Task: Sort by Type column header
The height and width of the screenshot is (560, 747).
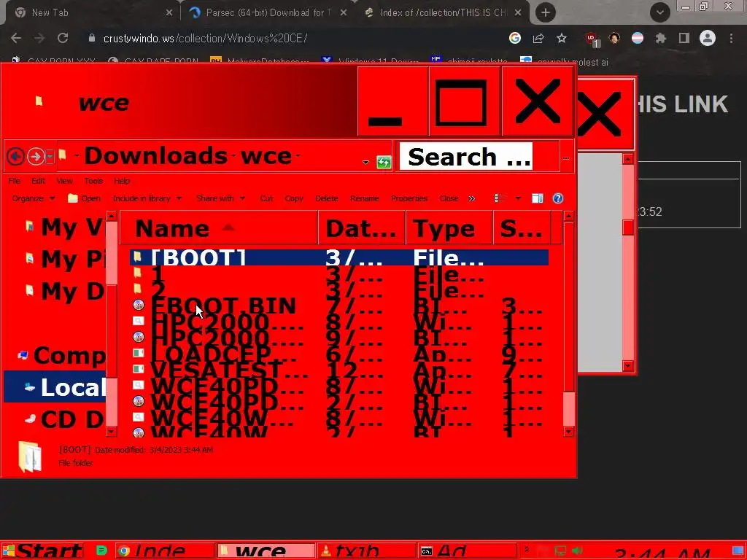Action: pyautogui.click(x=449, y=228)
